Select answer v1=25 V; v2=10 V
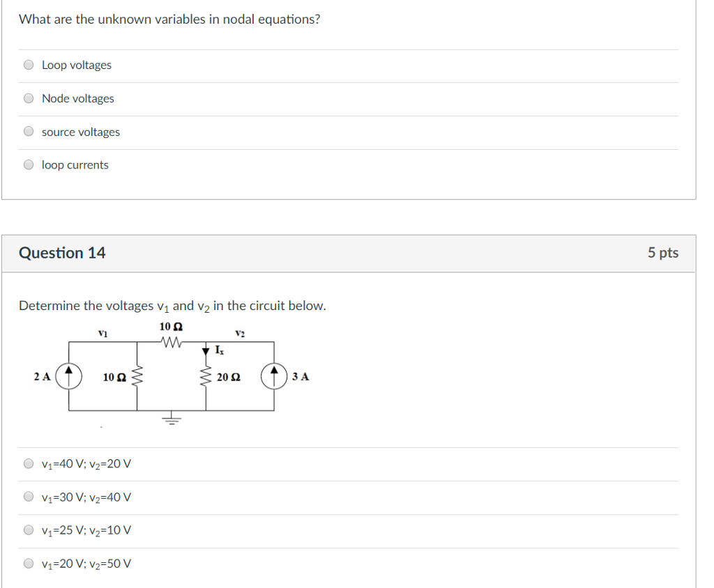 point(28,529)
